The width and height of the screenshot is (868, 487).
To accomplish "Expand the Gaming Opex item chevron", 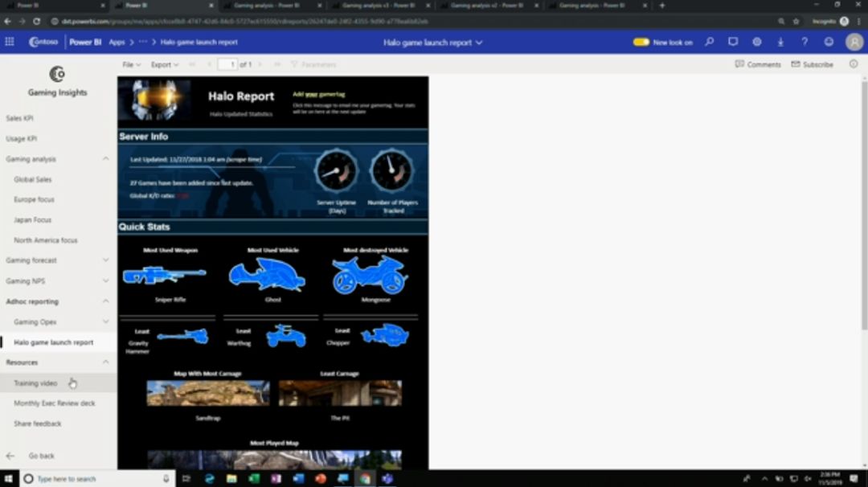I will (105, 321).
